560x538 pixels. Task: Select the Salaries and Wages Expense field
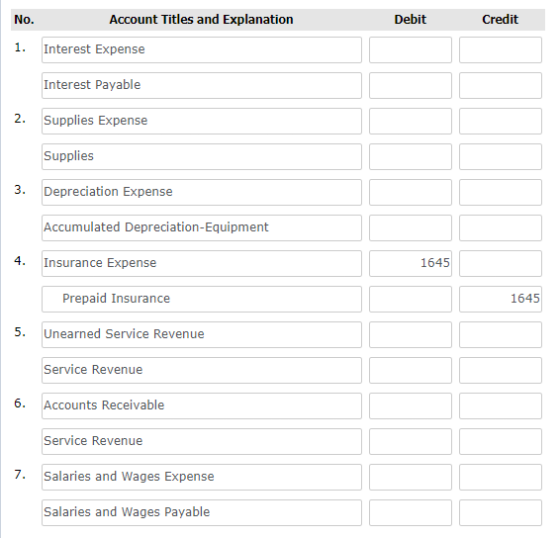click(x=201, y=477)
